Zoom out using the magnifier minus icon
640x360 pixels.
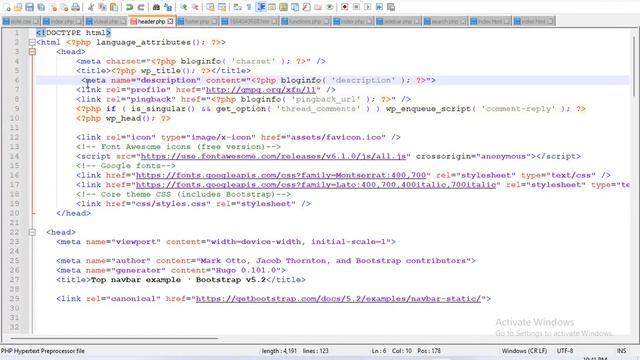(x=195, y=7)
